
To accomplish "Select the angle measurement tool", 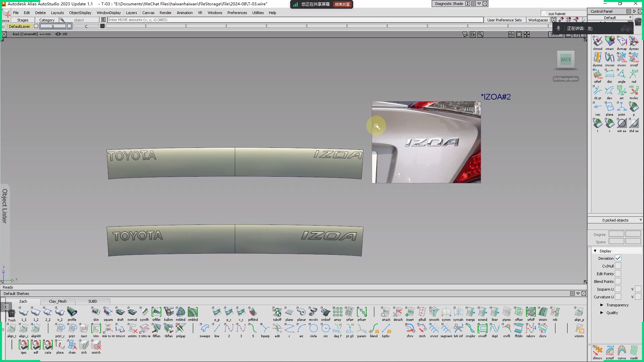I will (x=622, y=74).
